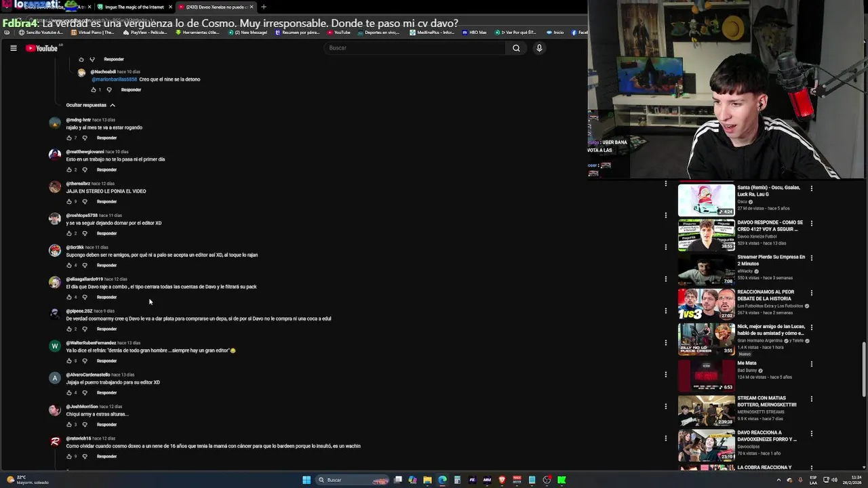Open options for 'REACCIONAMOS AL PEOR DEBATE' video
868x488 pixels.
coord(812,293)
